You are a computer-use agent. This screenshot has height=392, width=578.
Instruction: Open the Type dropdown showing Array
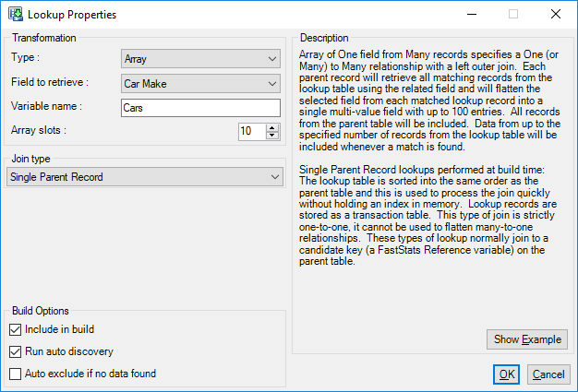pos(200,58)
